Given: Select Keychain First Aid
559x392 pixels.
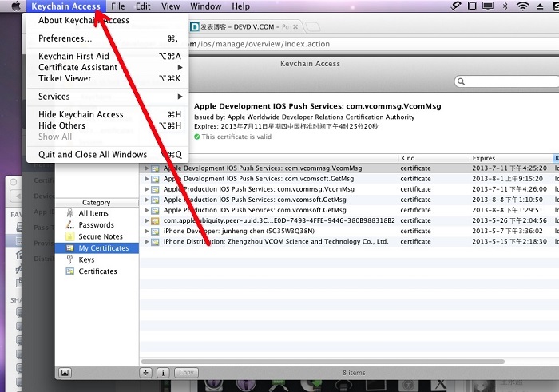Looking at the screenshot, I should (107, 57).
